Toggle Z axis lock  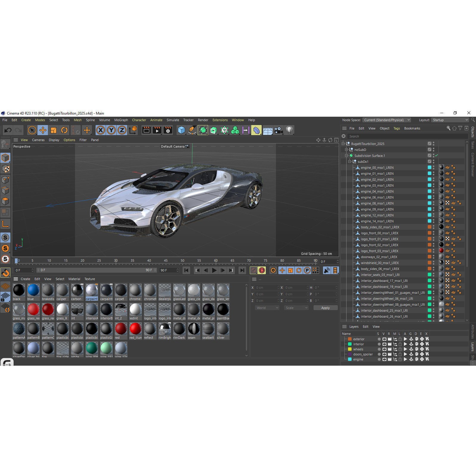122,130
